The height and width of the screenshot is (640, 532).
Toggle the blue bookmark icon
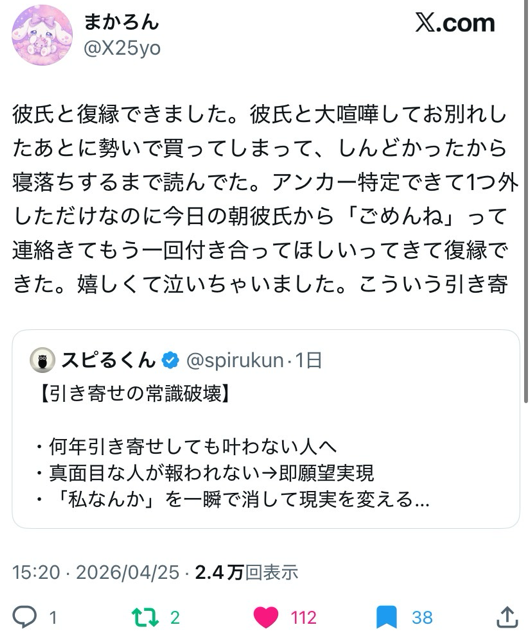click(x=386, y=617)
